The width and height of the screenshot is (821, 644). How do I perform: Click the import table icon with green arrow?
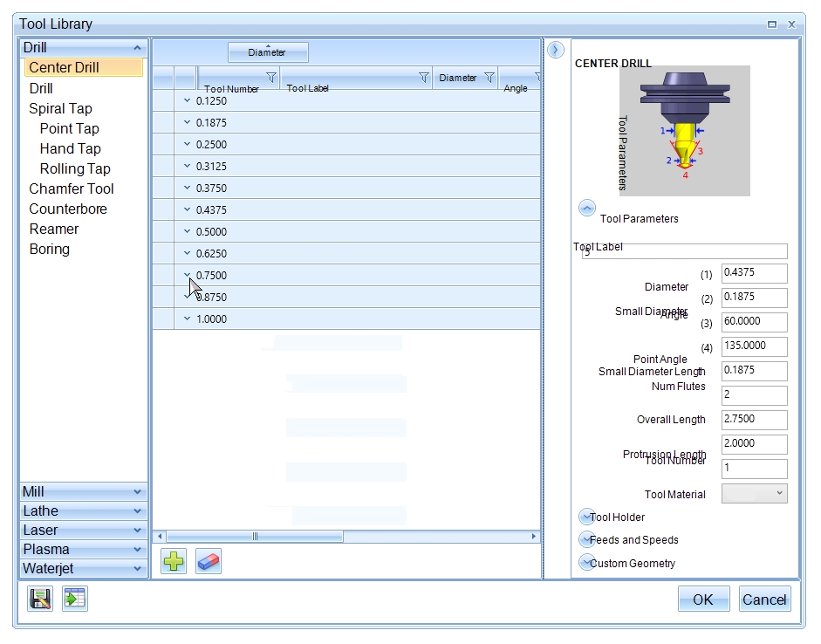coord(75,599)
